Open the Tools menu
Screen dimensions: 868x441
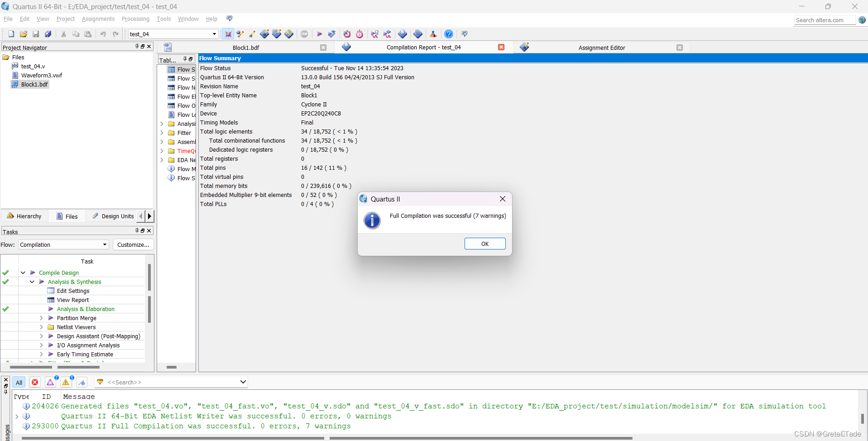tap(163, 19)
